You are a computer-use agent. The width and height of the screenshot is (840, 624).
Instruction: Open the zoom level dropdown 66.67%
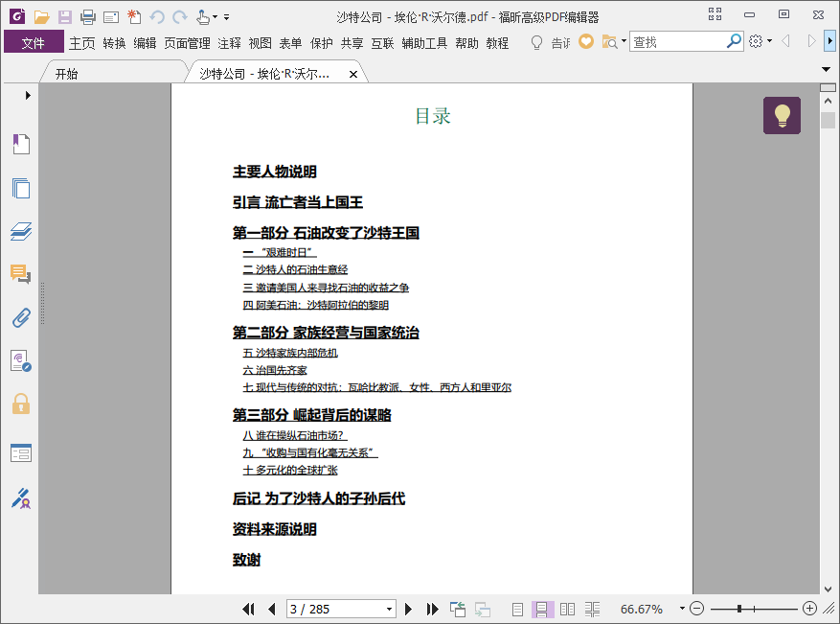pos(682,609)
